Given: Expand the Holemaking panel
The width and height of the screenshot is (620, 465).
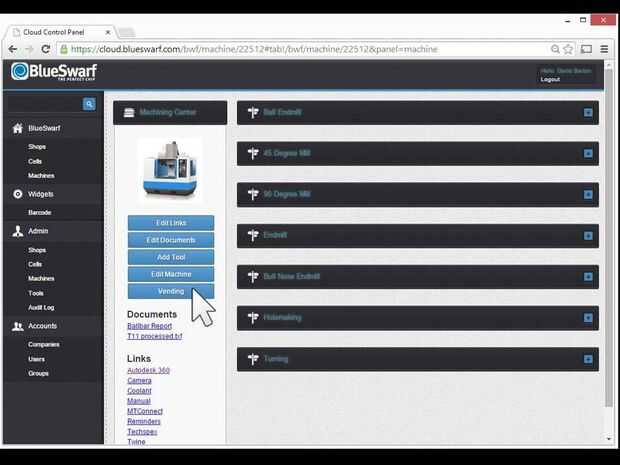Looking at the screenshot, I should pos(588,318).
